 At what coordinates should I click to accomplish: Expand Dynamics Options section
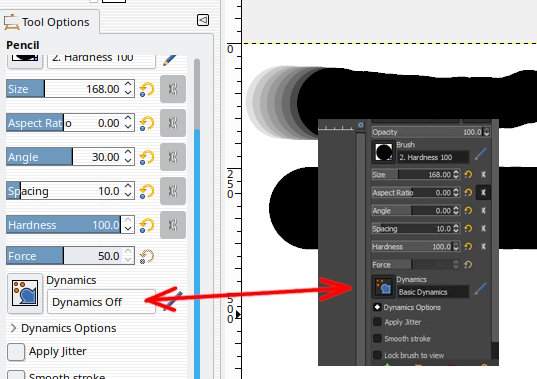point(13,328)
